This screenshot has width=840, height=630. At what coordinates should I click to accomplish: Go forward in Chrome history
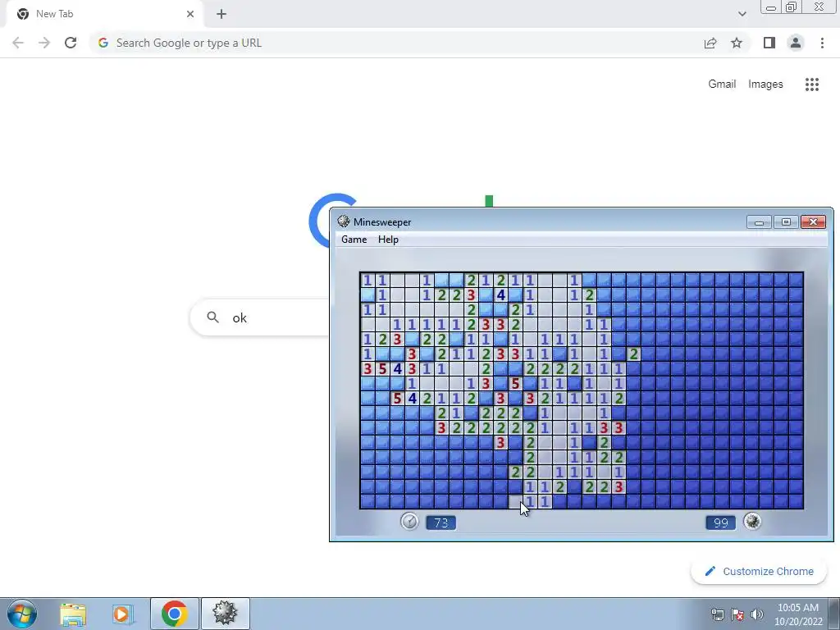[x=44, y=43]
